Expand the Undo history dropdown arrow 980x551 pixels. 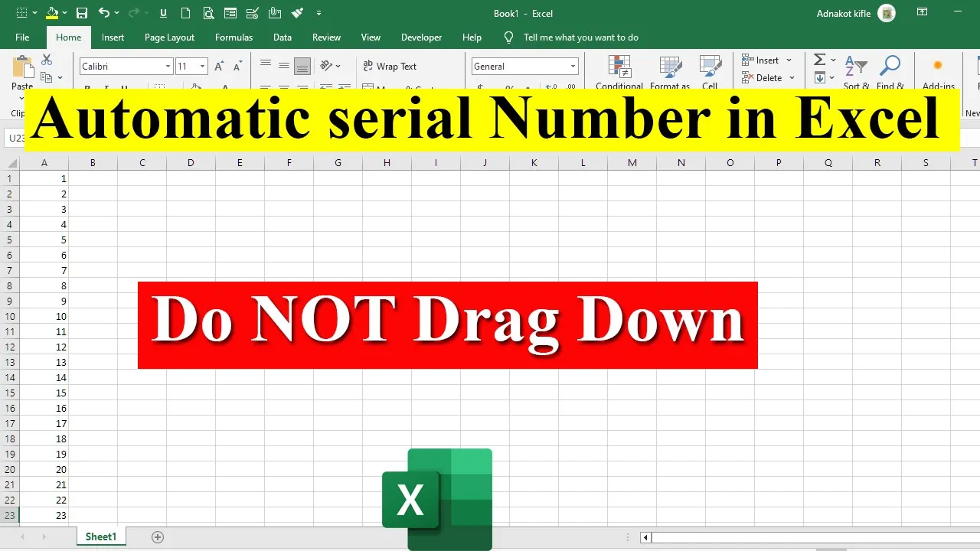pyautogui.click(x=116, y=13)
